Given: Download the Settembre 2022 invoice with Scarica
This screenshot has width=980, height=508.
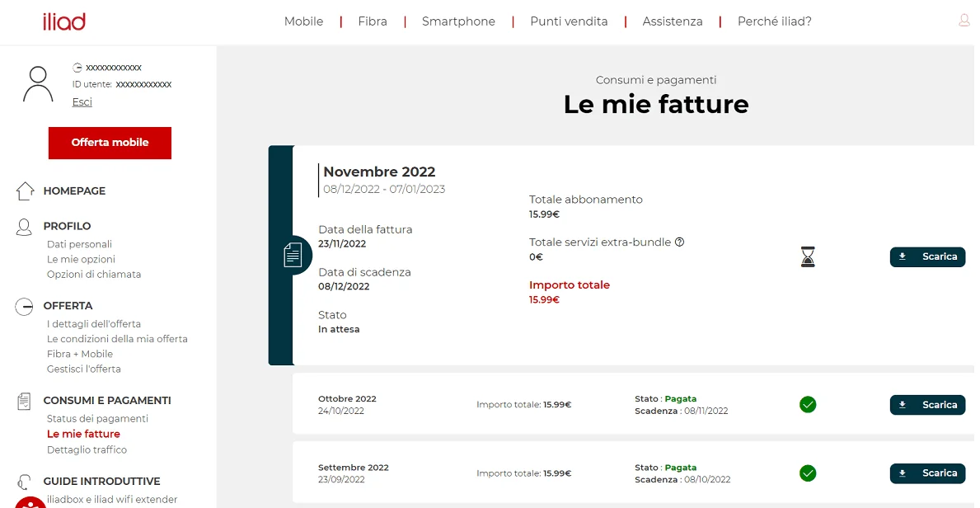Looking at the screenshot, I should 927,473.
